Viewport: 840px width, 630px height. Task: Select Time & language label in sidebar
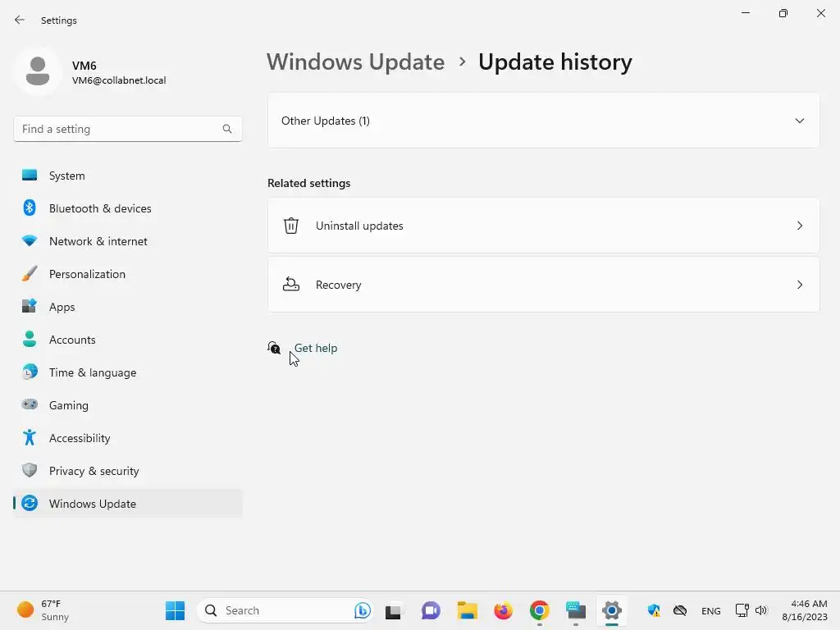tap(93, 372)
